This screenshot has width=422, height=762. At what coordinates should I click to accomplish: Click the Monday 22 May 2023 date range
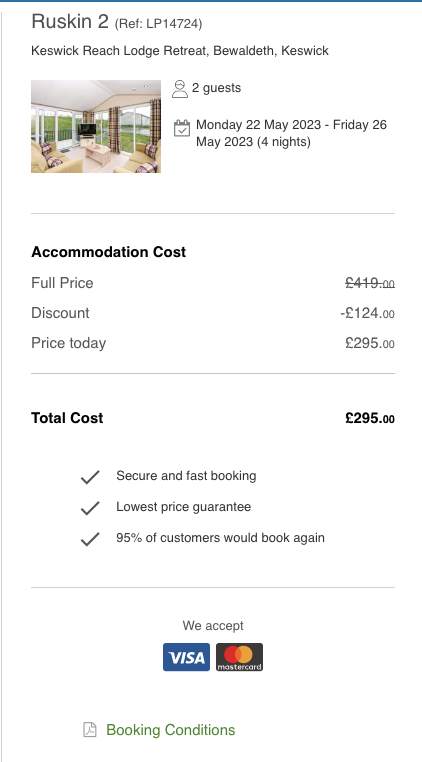292,133
